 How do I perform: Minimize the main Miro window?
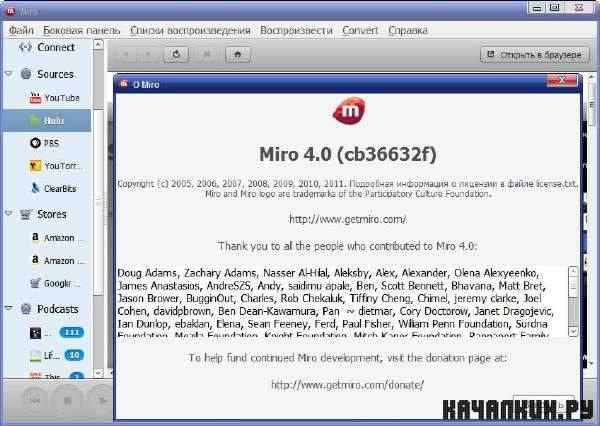pos(537,8)
